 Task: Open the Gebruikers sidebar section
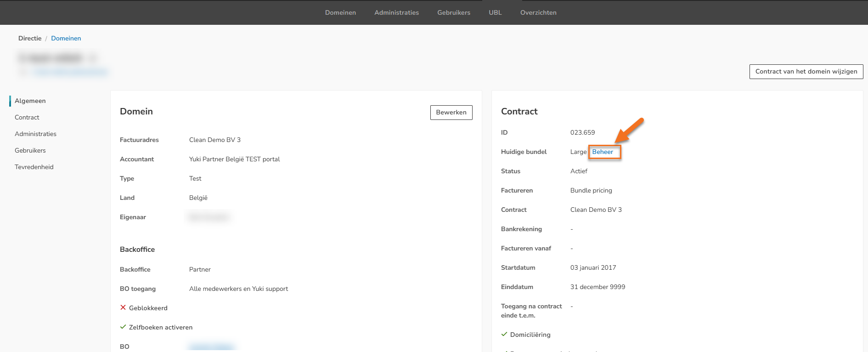click(30, 150)
